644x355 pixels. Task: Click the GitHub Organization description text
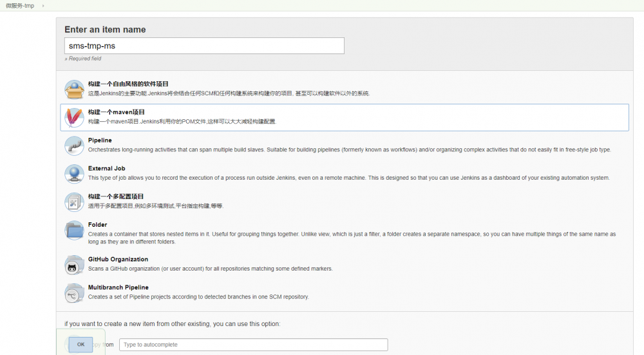211,269
